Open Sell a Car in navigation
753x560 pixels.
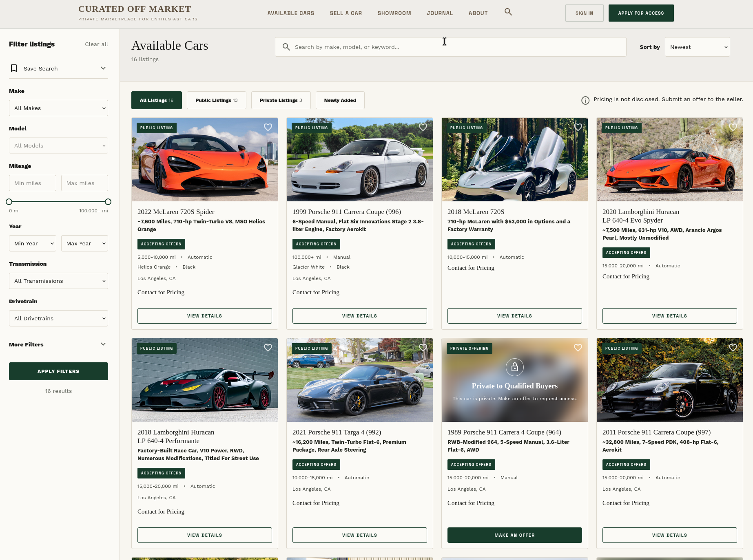pos(346,13)
